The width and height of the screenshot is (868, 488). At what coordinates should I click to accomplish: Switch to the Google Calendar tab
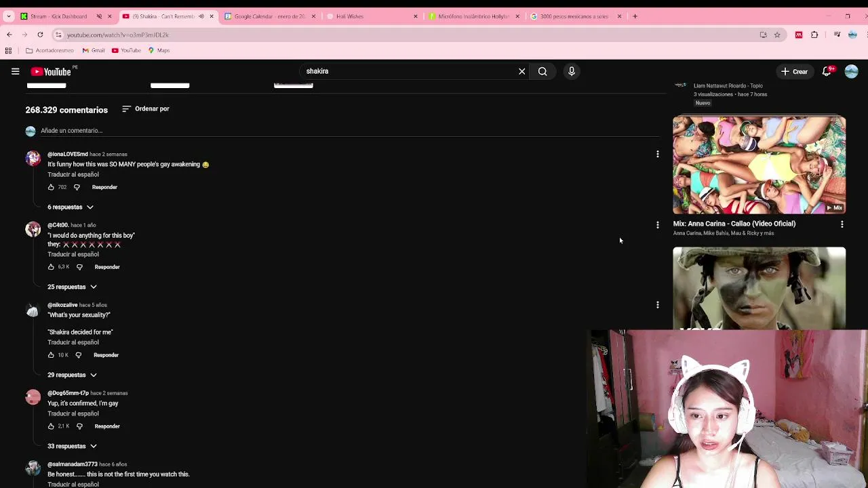[269, 16]
